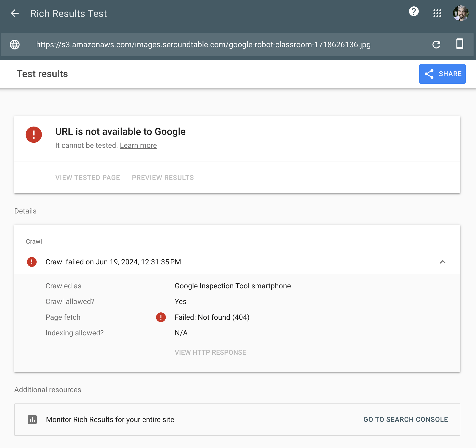Image resolution: width=476 pixels, height=448 pixels.
Task: Click the error icon next to Page fetch Failed
Action: [x=161, y=317]
